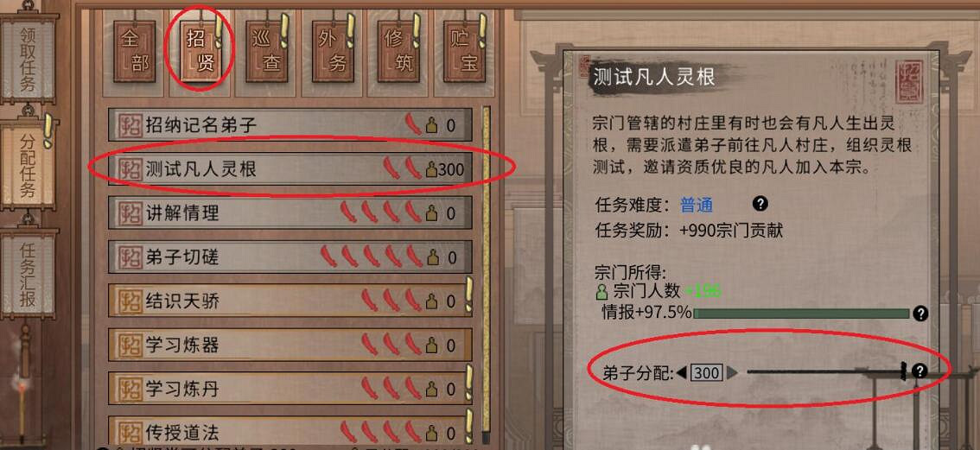Decrease 弟子分配 with left arrow
The height and width of the screenshot is (450, 980).
(x=681, y=373)
